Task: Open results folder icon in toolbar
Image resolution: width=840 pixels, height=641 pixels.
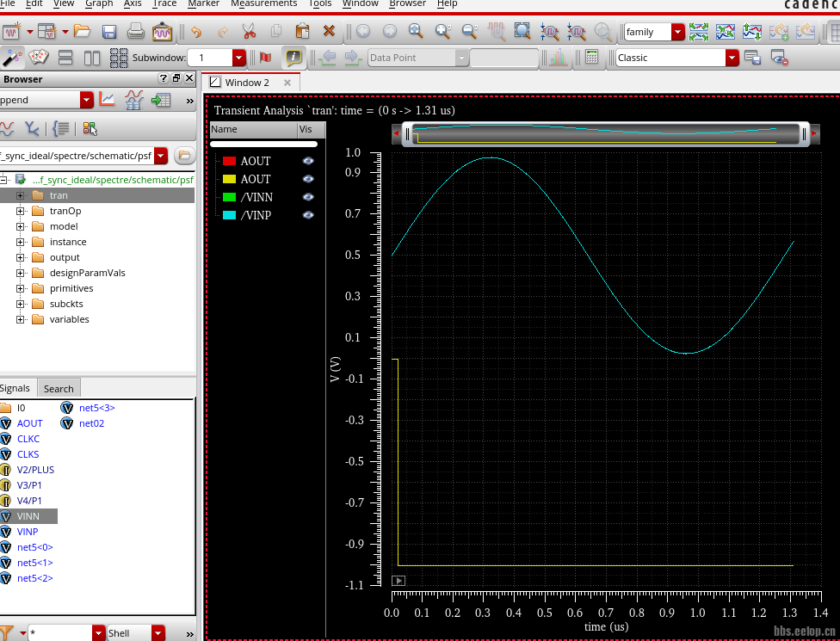Action: 82,31
